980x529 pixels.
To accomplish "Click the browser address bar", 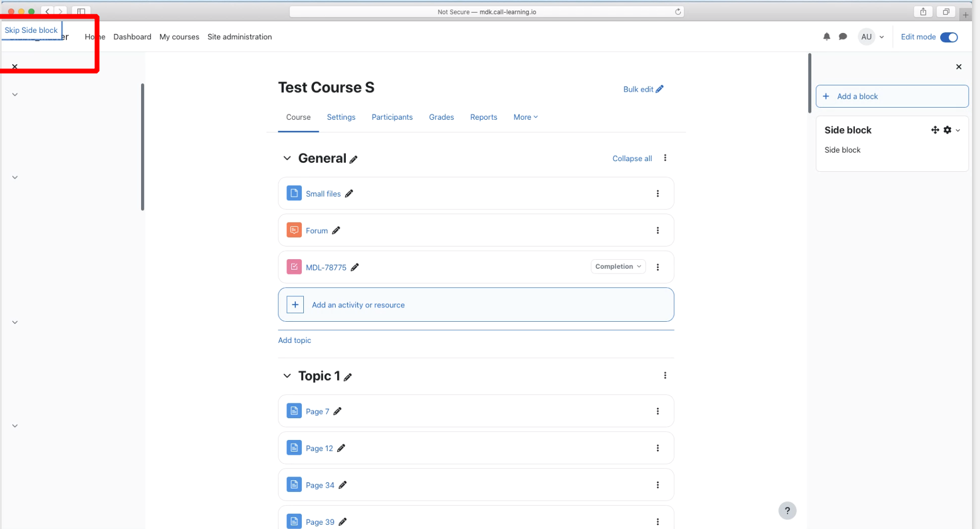I will click(x=486, y=12).
